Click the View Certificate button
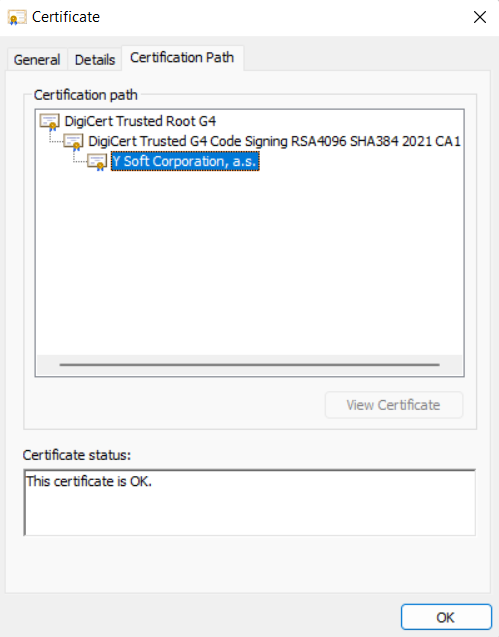 click(x=394, y=405)
